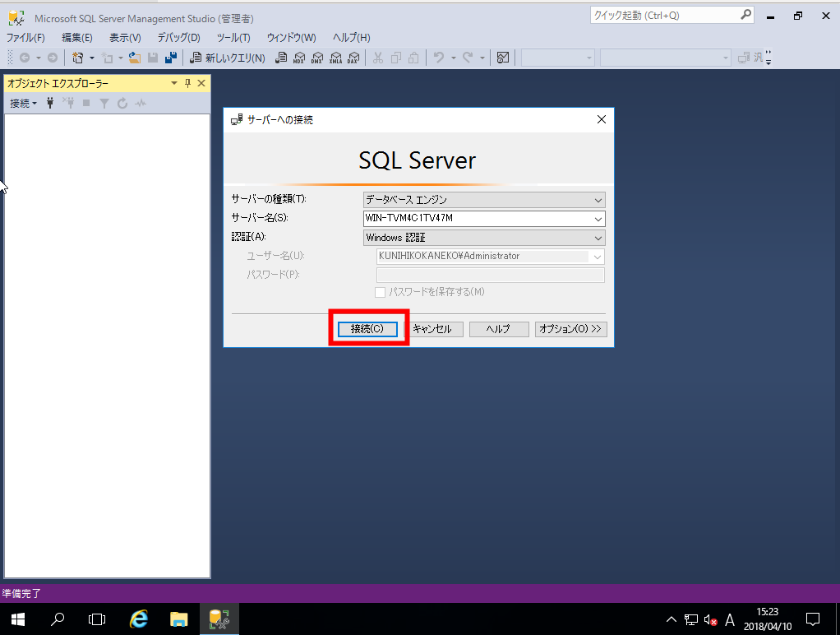Pin the Object Explorer panel

click(187, 83)
